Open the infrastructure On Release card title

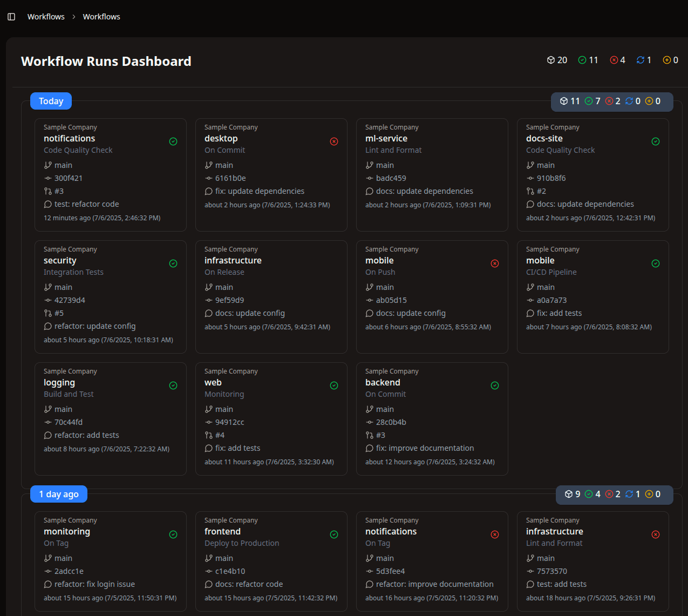coord(233,260)
